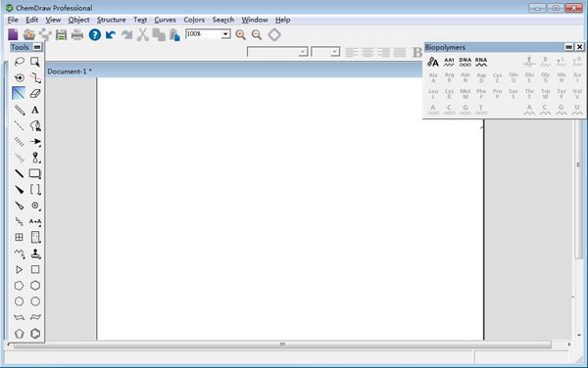Screen dimensions: 588x368
Task: Select the Text tool labeled A
Action: pyautogui.click(x=35, y=110)
